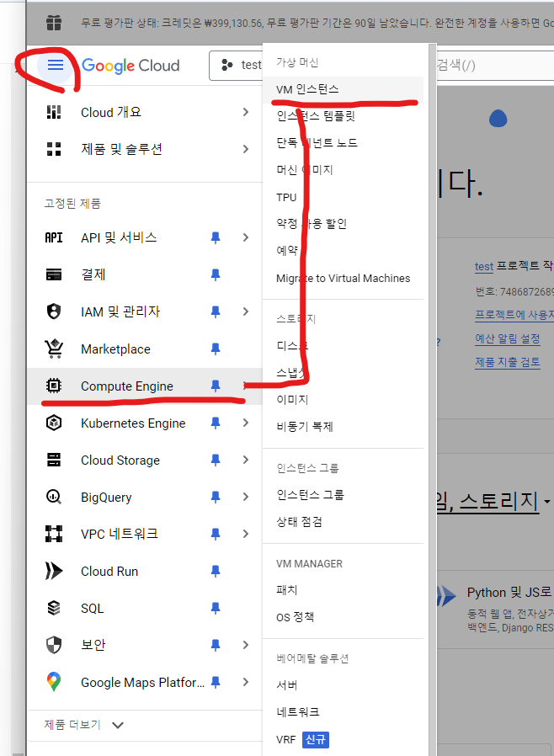Viewport: 554px width, 756px height.
Task: Click the Cloud Run icon
Action: (x=54, y=571)
